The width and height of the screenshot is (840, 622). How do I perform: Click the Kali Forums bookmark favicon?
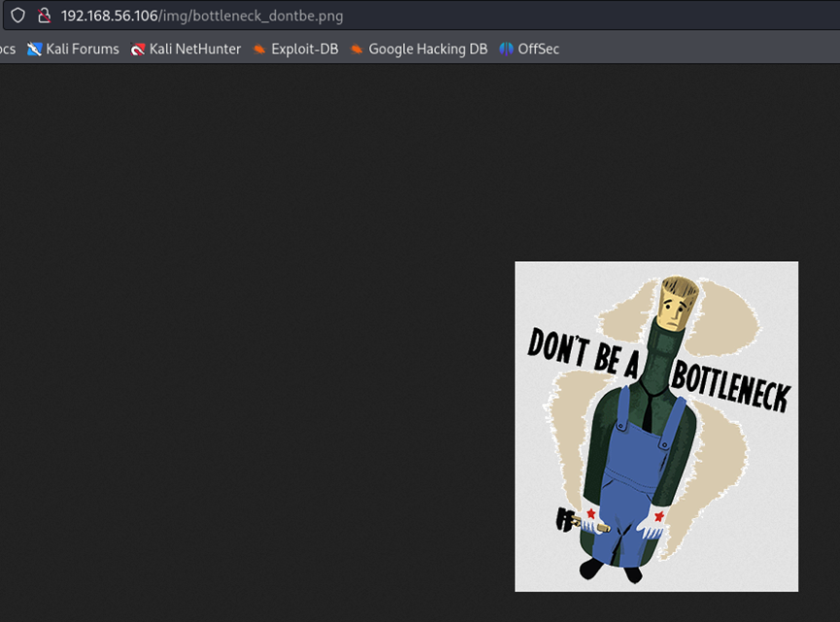click(34, 49)
